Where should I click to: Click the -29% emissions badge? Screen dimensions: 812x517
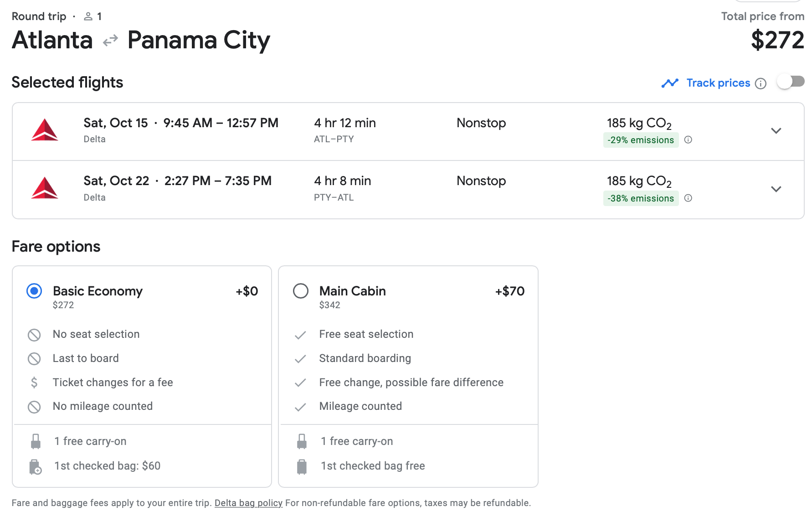click(640, 140)
